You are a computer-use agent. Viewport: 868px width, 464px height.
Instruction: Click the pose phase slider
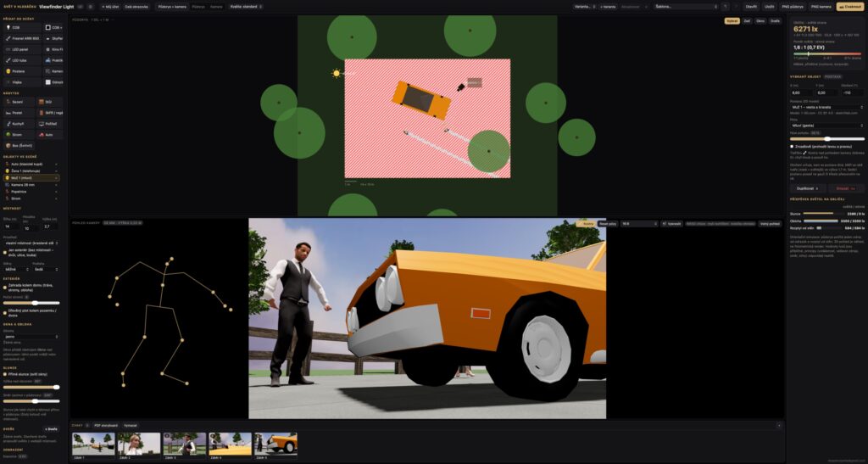pyautogui.click(x=827, y=139)
